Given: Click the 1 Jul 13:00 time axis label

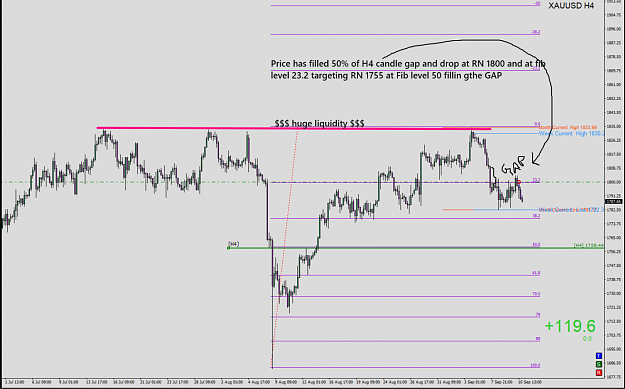Looking at the screenshot, I should (14, 382).
